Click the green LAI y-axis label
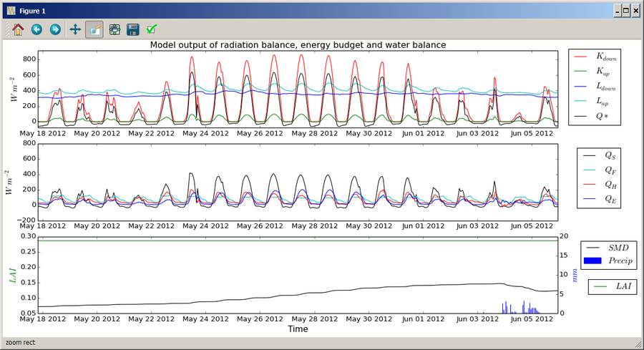 (x=13, y=276)
